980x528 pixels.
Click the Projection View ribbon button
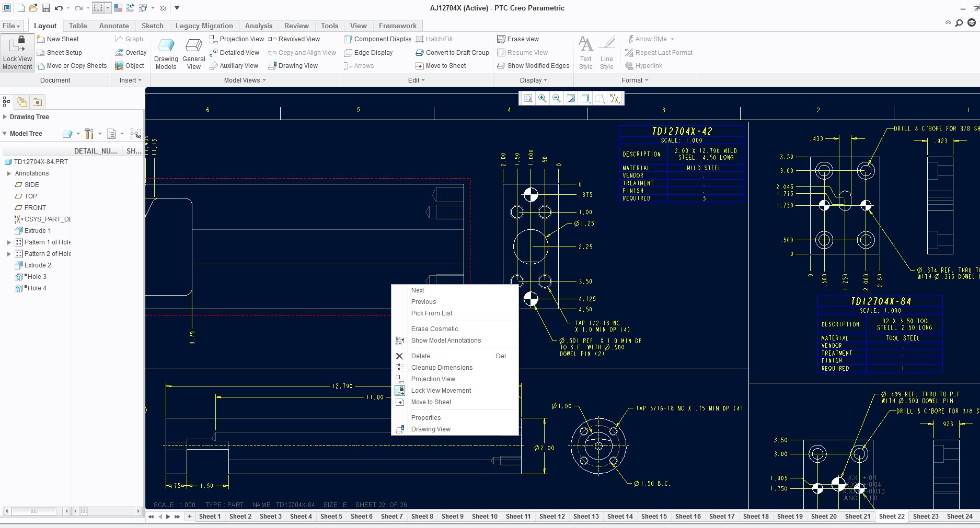pos(236,39)
